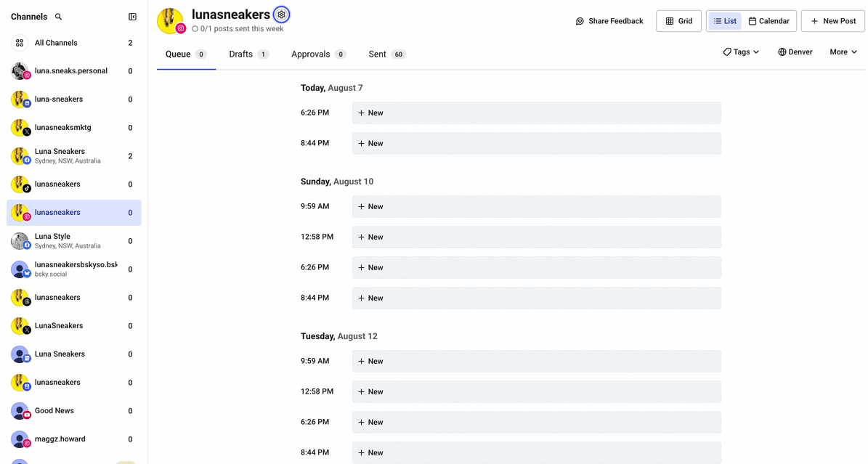Click plus icon in New Post button
Image resolution: width=868 pixels, height=464 pixels.
tap(814, 21)
